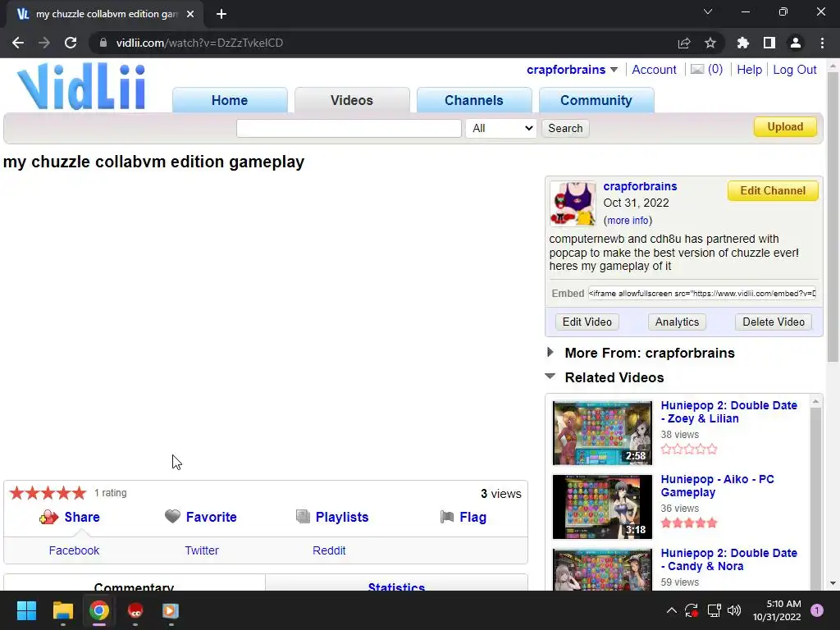Select the Embed code field

(x=702, y=293)
